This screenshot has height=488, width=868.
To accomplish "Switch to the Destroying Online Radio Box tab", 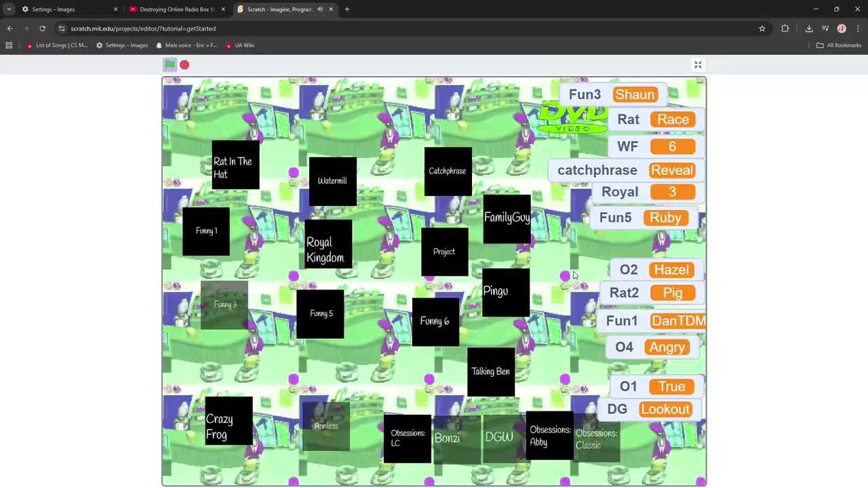I will pos(176,9).
